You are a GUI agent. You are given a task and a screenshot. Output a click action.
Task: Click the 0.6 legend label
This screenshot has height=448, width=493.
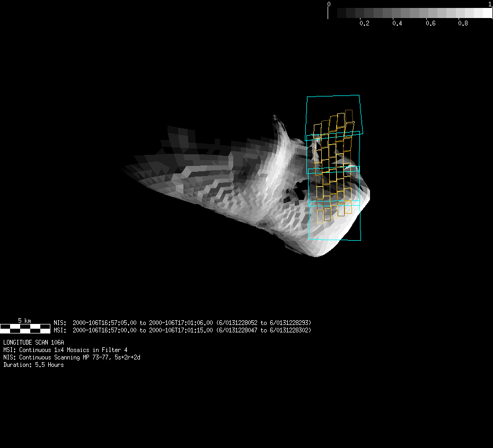pyautogui.click(x=430, y=23)
